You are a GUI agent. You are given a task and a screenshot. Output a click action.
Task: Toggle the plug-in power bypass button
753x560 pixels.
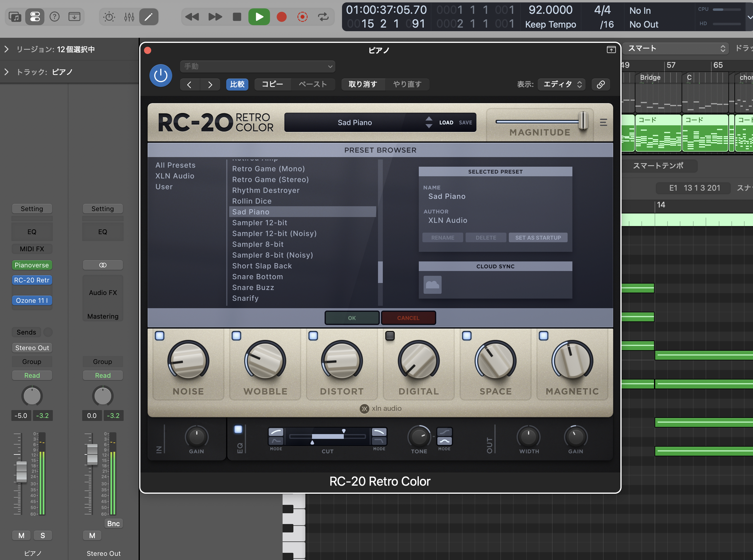(161, 75)
